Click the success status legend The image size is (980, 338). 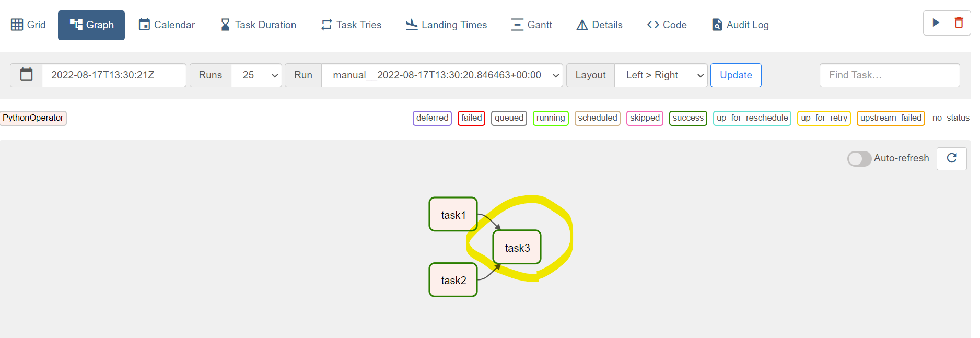click(x=688, y=118)
